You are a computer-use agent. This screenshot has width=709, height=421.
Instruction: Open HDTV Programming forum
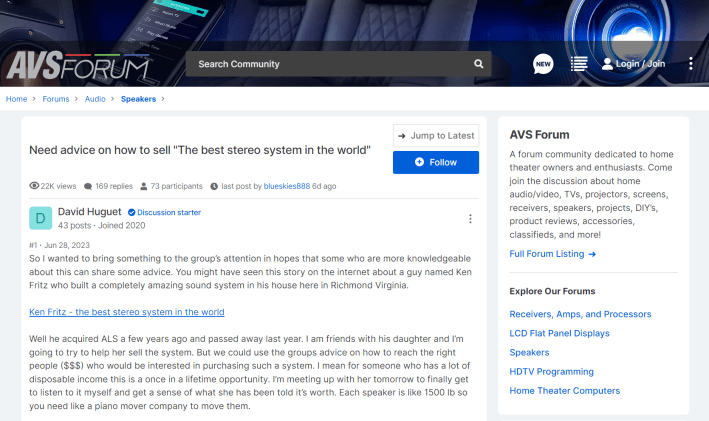coord(551,372)
